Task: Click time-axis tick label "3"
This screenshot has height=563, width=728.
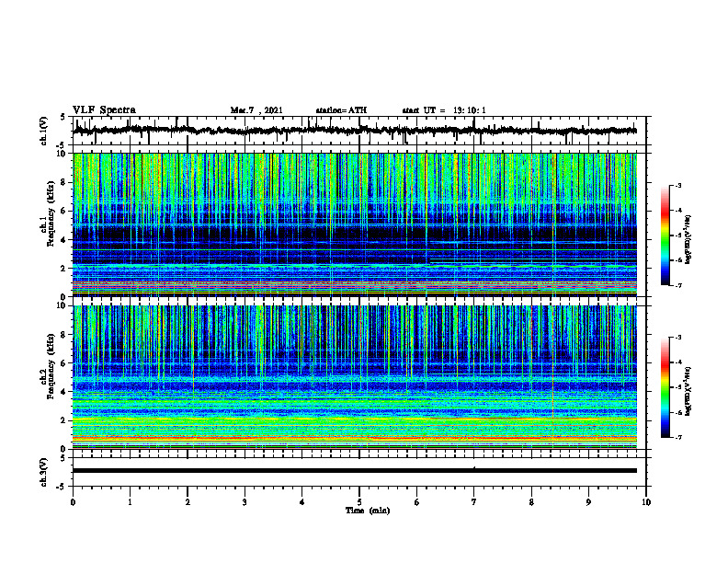Action: coord(245,502)
